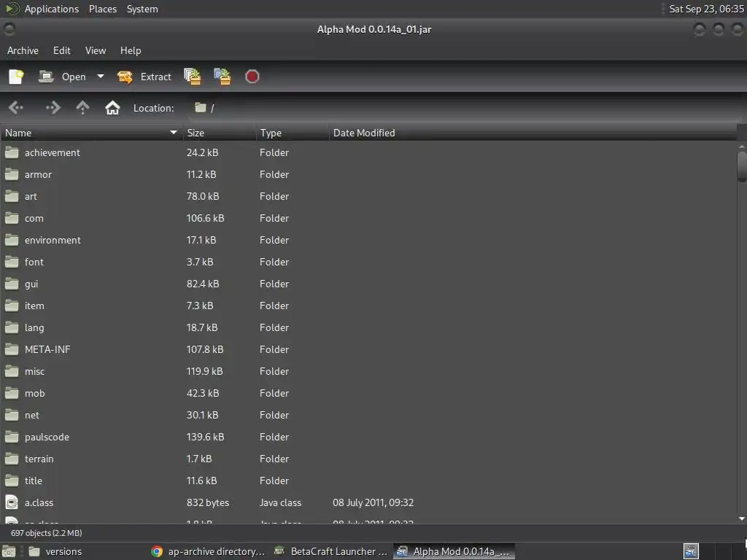Select the terrain folder row
The height and width of the screenshot is (560, 747).
(368, 459)
